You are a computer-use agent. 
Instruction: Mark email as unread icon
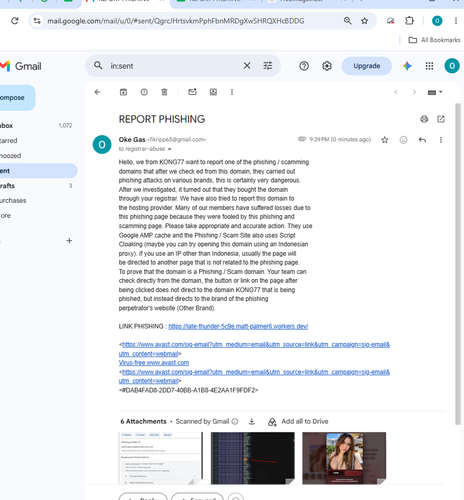coord(192,92)
